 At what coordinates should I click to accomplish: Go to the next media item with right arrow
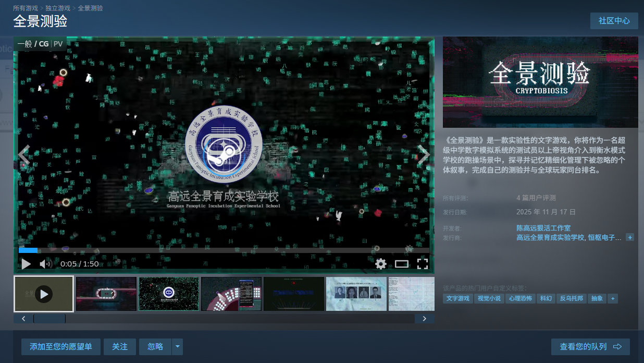coord(423,154)
